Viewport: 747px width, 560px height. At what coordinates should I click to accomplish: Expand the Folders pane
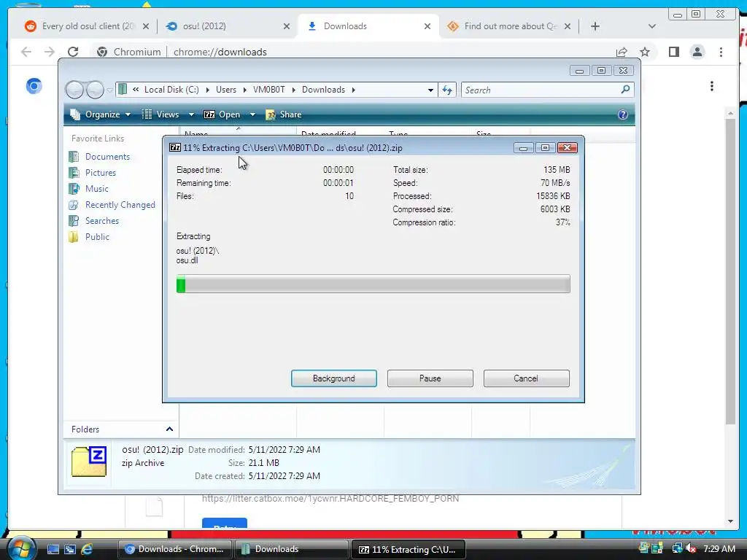[169, 429]
